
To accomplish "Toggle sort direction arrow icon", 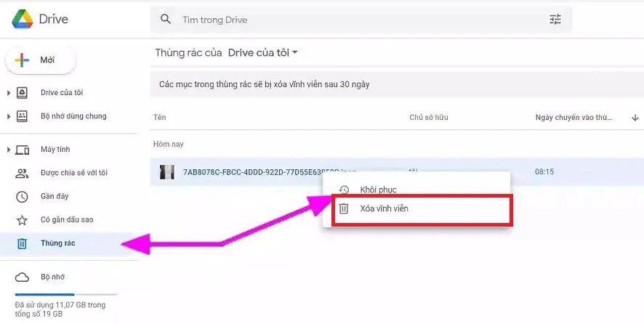I will pos(635,118).
